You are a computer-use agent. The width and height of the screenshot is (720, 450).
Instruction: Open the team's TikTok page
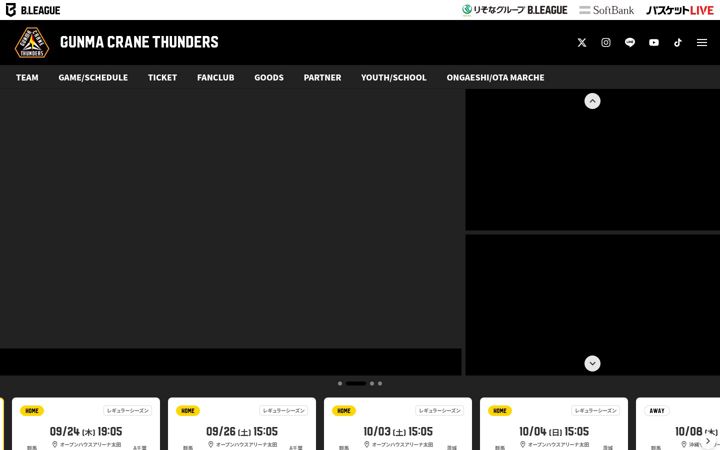[678, 42]
